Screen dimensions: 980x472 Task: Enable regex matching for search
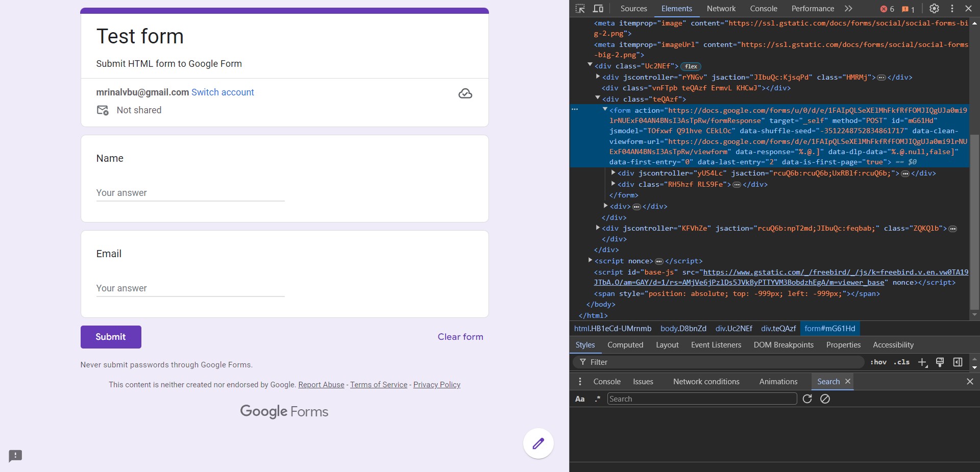click(x=597, y=399)
